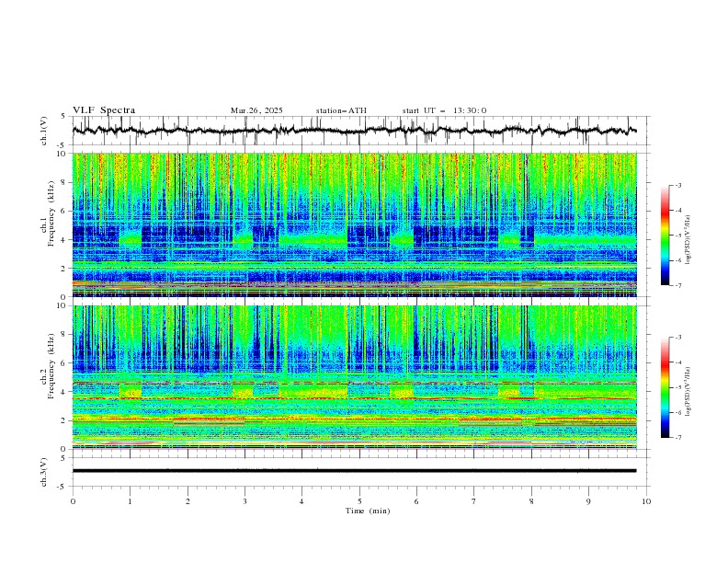Click the 'Time (min)' axis title

pos(368,511)
